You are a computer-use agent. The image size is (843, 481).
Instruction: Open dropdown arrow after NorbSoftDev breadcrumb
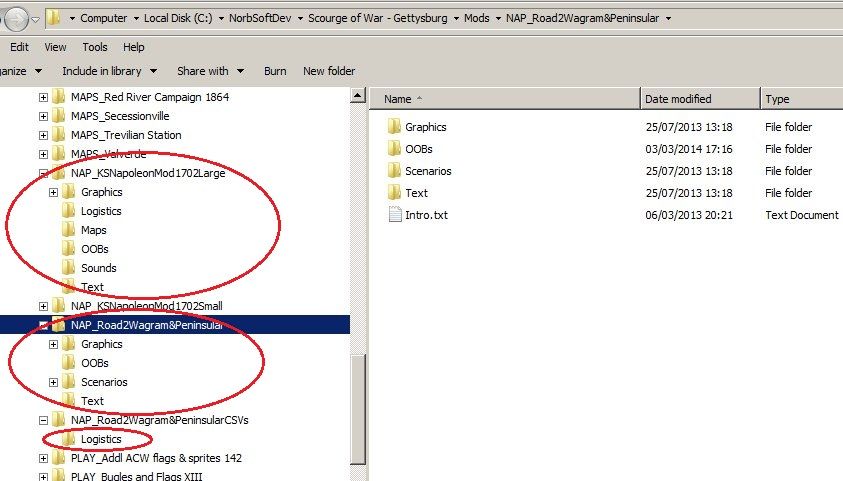click(300, 18)
